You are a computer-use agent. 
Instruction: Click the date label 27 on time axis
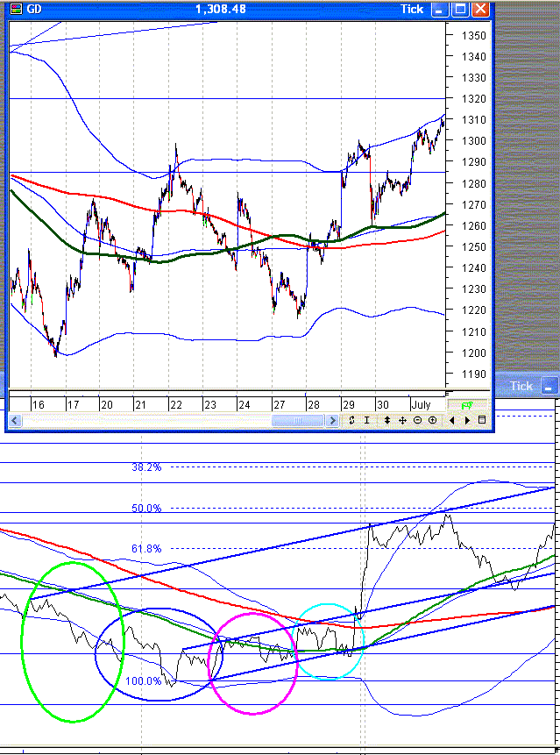coord(279,405)
